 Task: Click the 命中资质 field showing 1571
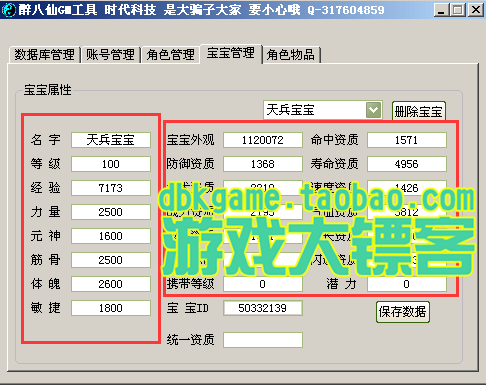tap(407, 140)
